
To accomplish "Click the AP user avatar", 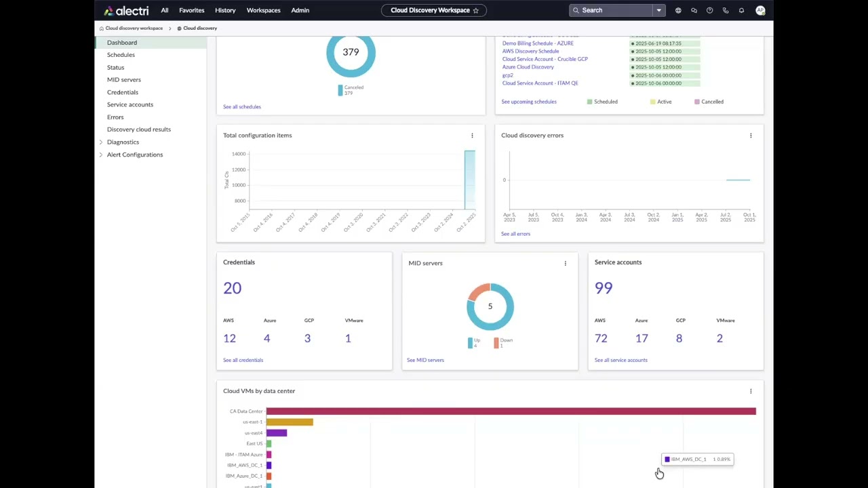I will [760, 10].
